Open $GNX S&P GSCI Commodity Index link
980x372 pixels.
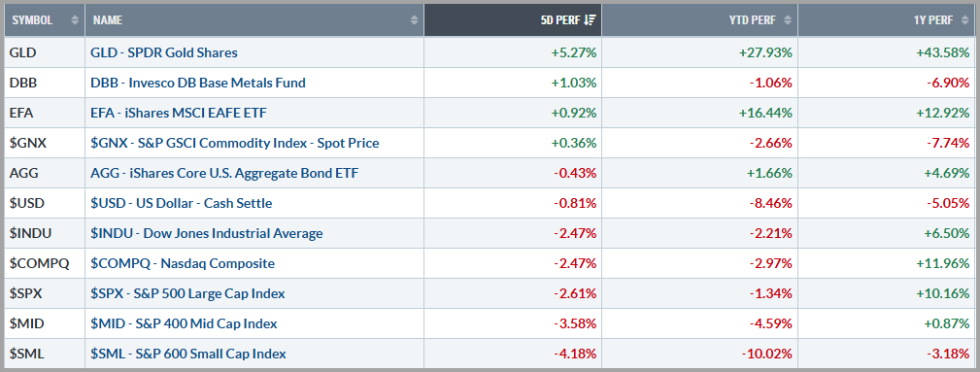[235, 143]
